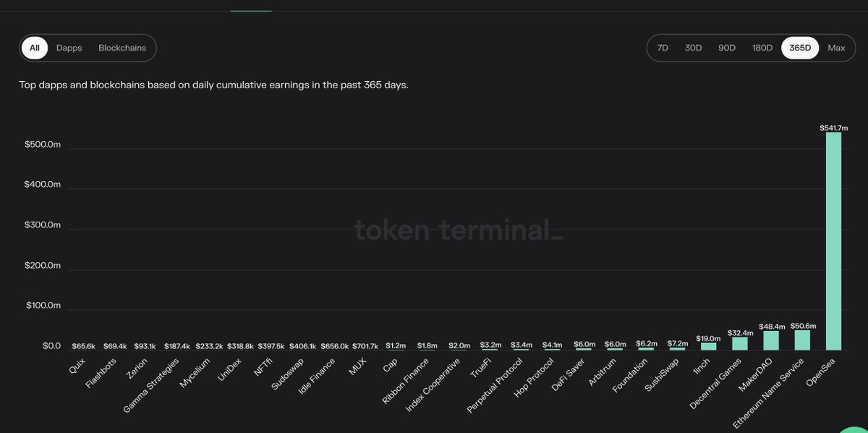The height and width of the screenshot is (433, 868).
Task: Choose the 30D time range
Action: 693,48
